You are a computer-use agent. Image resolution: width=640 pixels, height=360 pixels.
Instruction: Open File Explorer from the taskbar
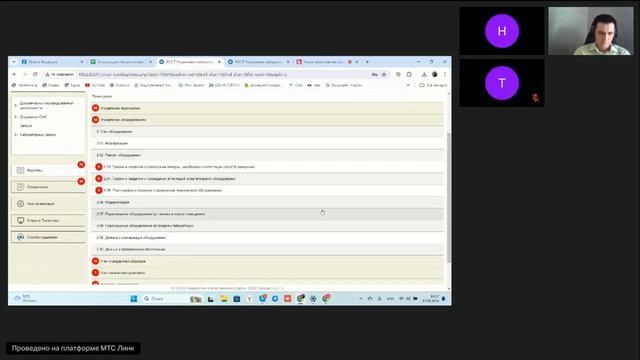pyautogui.click(x=224, y=299)
